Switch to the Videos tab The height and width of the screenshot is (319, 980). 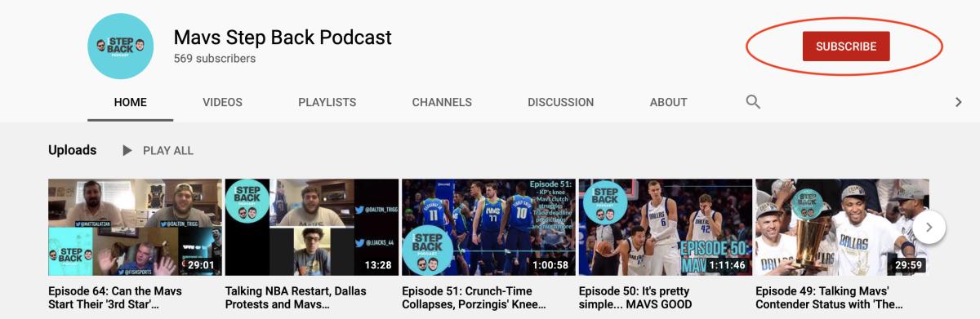(x=223, y=102)
